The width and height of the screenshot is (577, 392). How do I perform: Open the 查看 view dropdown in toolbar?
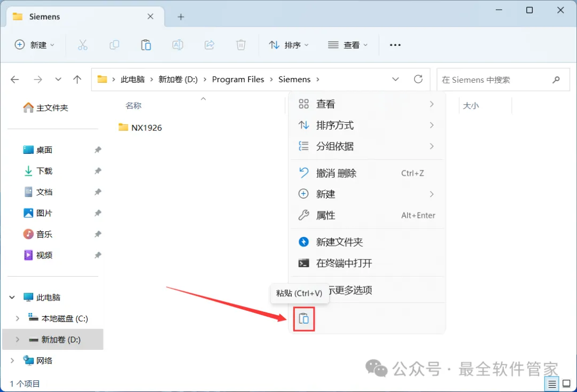[x=348, y=45]
